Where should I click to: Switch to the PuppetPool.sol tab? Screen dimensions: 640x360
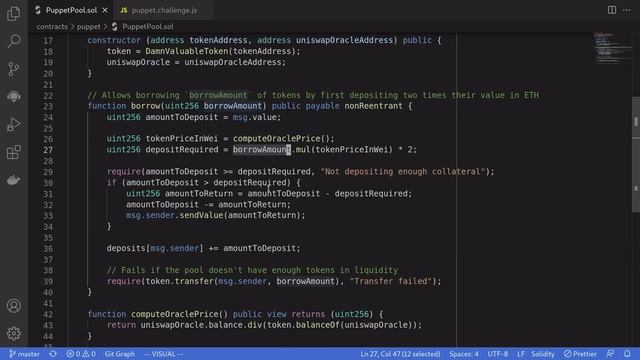71,10
